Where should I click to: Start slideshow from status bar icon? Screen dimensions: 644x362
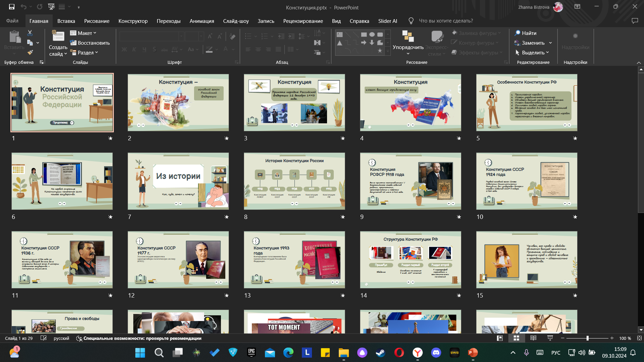550,338
